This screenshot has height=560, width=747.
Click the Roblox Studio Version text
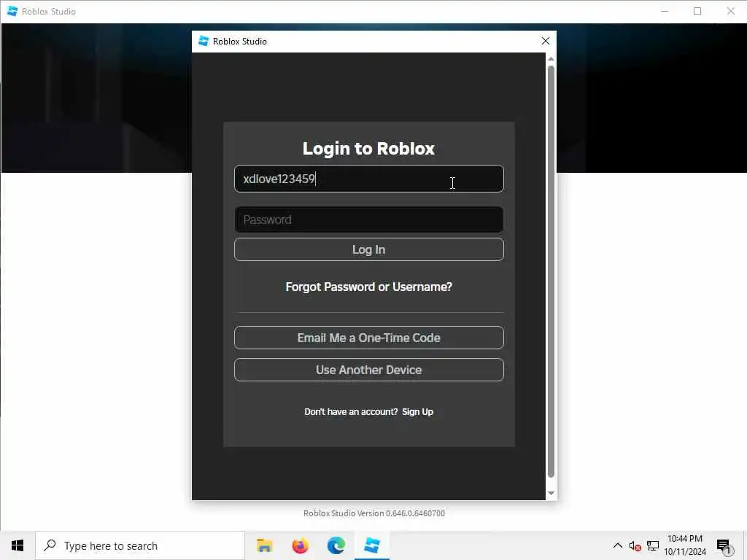pos(374,513)
